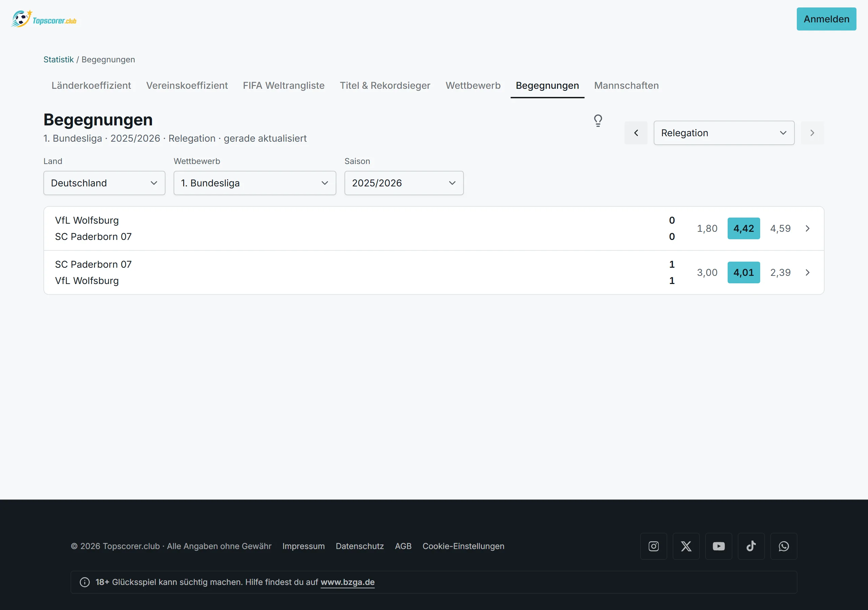Click the subtitle '1. Bundesliga · 2025/2026 · Relegation'
868x610 pixels.
click(129, 138)
